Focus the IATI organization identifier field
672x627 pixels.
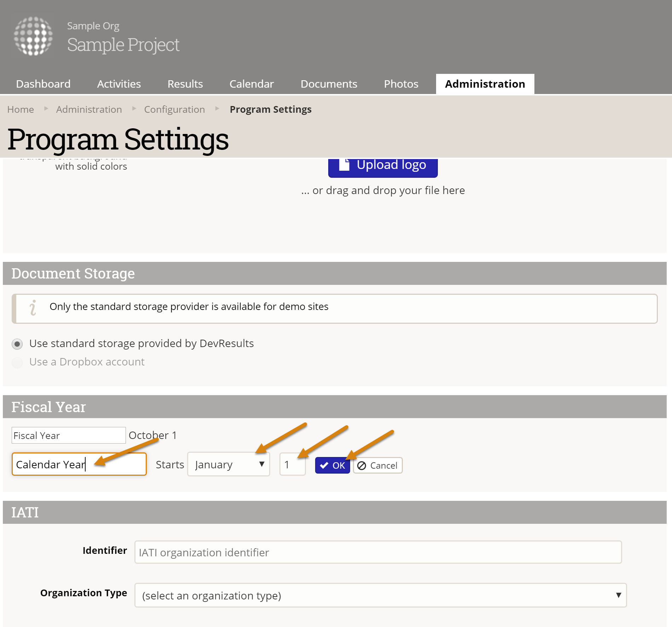coord(378,552)
